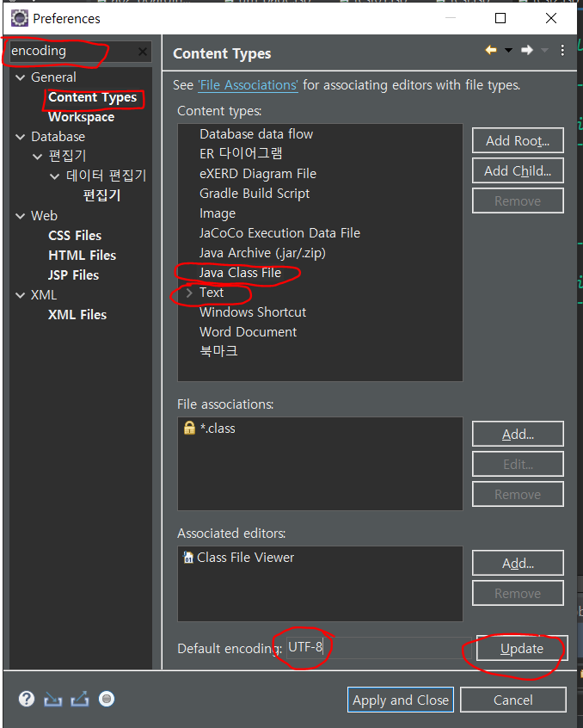
Task: Click the Add Child... button
Action: pyautogui.click(x=518, y=171)
